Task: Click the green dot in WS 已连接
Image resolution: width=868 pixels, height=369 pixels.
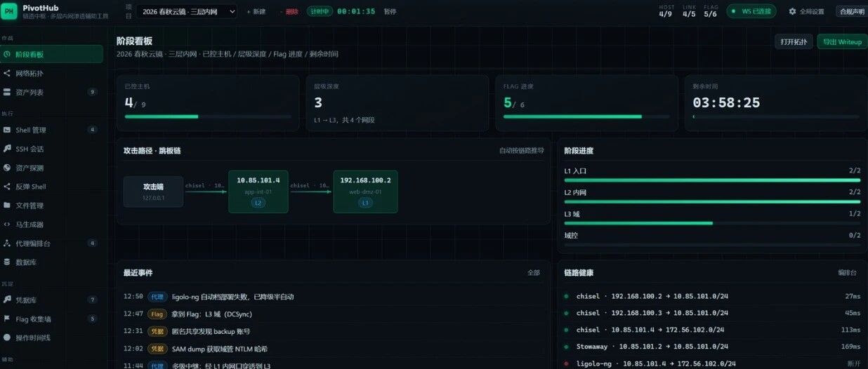Action: click(x=734, y=11)
